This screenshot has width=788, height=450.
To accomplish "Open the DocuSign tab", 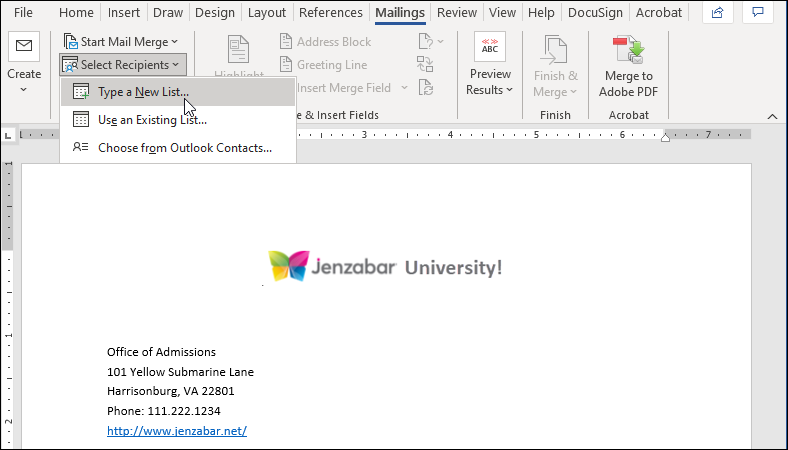I will click(x=597, y=13).
